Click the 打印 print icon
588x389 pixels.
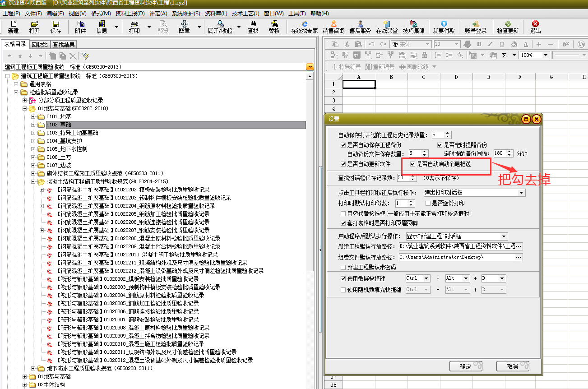134,27
